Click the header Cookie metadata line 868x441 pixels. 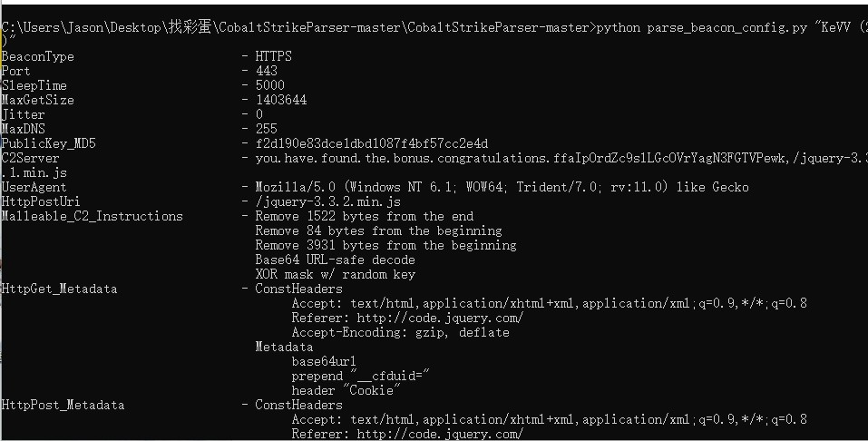(x=346, y=390)
